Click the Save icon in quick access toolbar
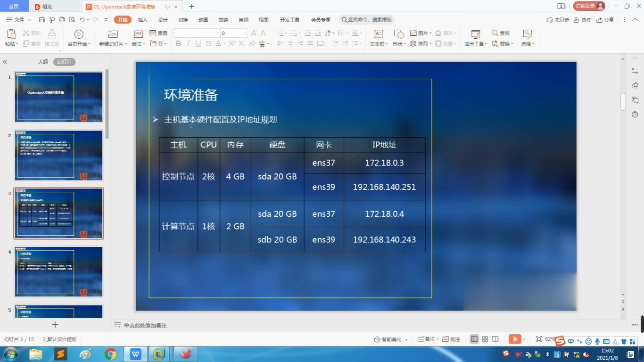 [42, 20]
